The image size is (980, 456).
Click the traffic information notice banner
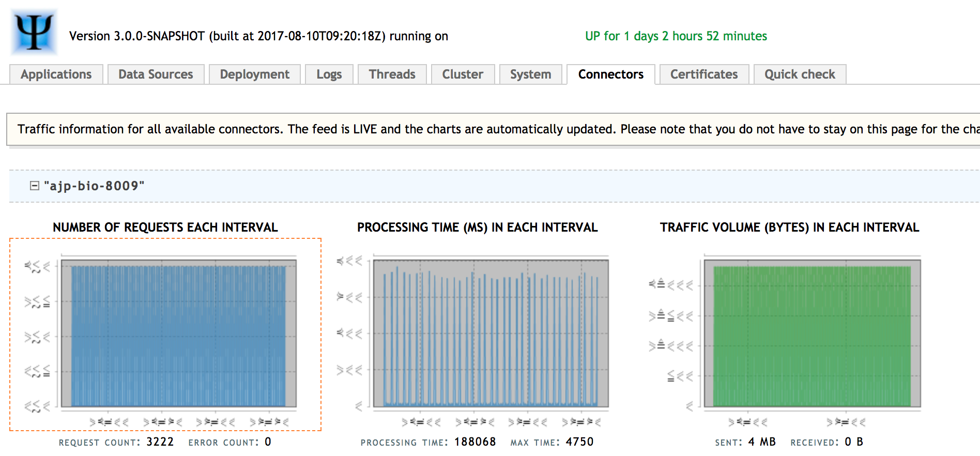[494, 129]
